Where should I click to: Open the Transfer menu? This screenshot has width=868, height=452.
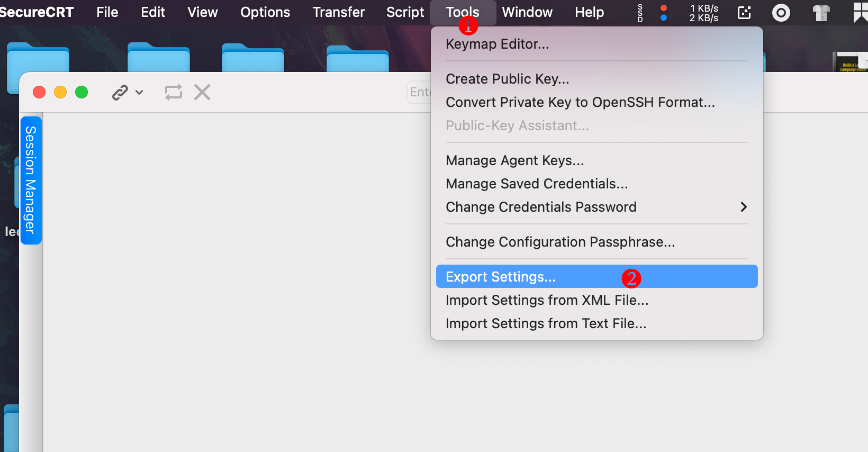point(339,12)
